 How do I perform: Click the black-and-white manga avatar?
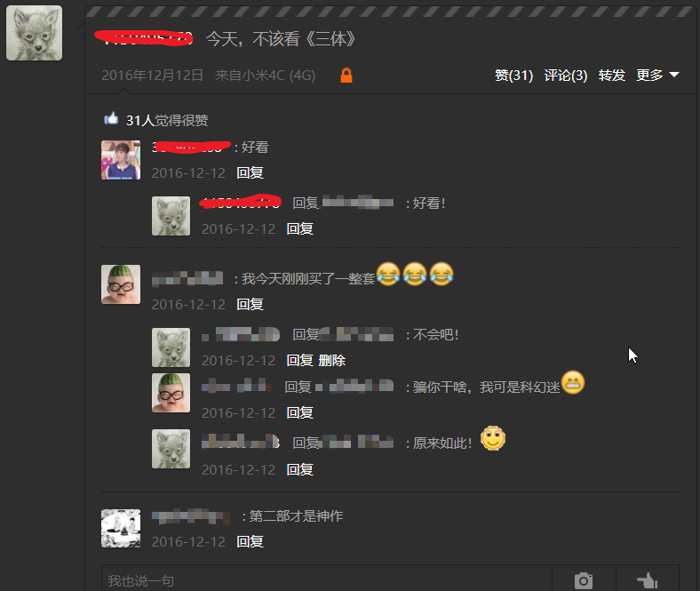121,529
